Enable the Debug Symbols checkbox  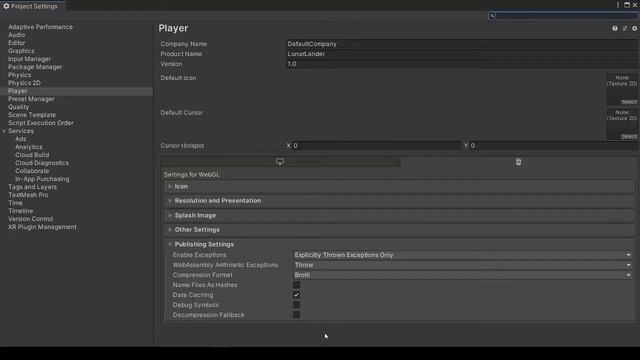(296, 305)
